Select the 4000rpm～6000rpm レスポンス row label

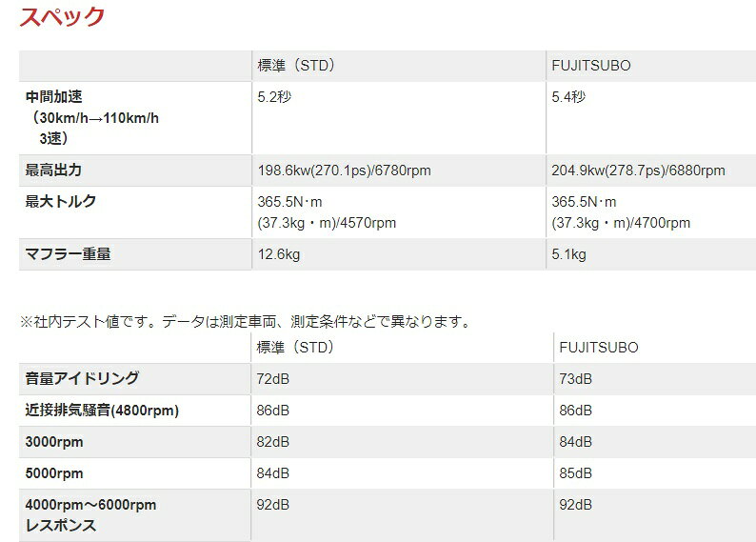(90, 514)
